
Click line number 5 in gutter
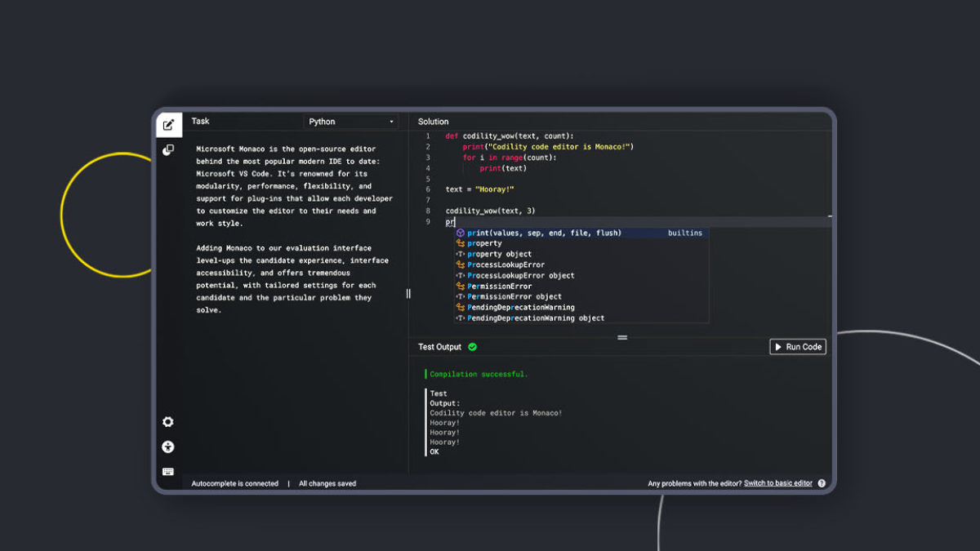tap(428, 179)
